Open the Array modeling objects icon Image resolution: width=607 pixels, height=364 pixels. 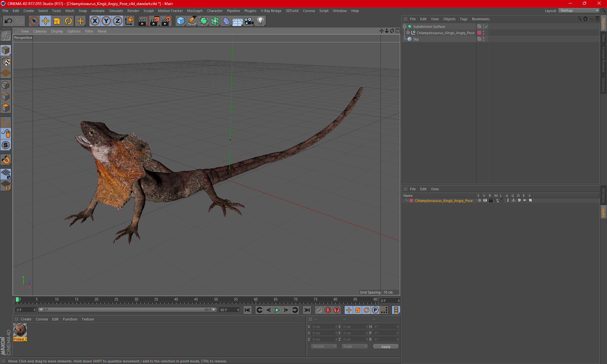click(x=215, y=21)
